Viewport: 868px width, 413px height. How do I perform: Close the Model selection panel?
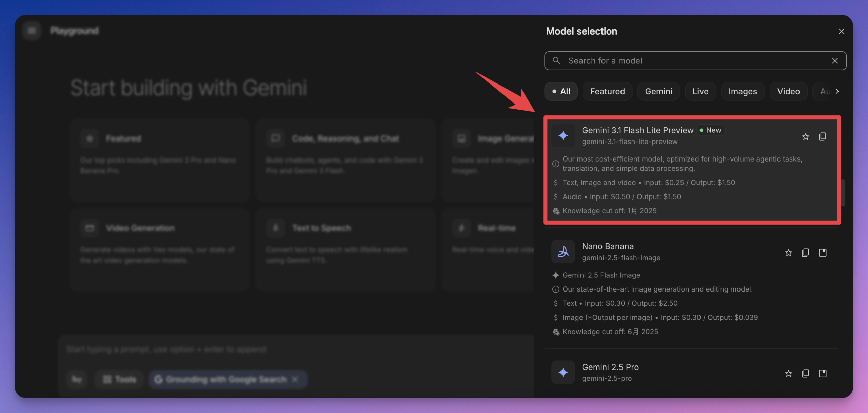[x=841, y=31]
